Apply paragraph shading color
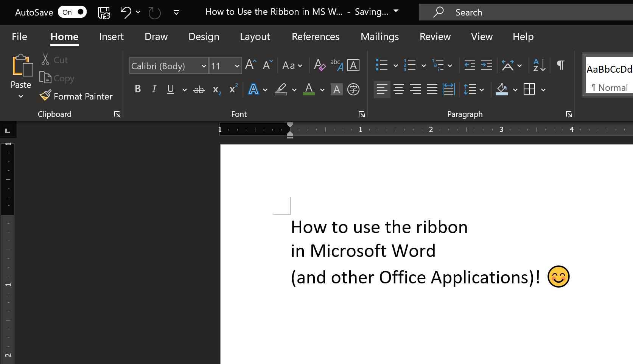This screenshot has height=364, width=633. (502, 89)
